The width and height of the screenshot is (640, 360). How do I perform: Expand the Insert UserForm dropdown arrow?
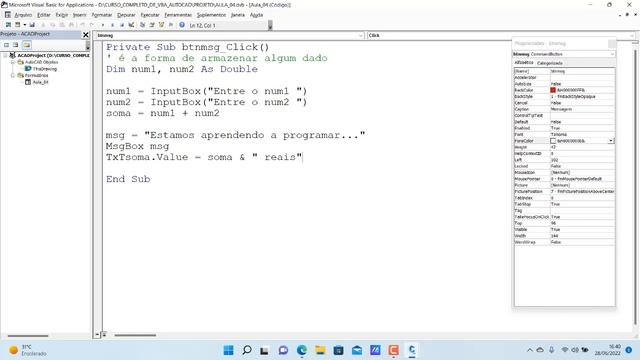click(24, 25)
